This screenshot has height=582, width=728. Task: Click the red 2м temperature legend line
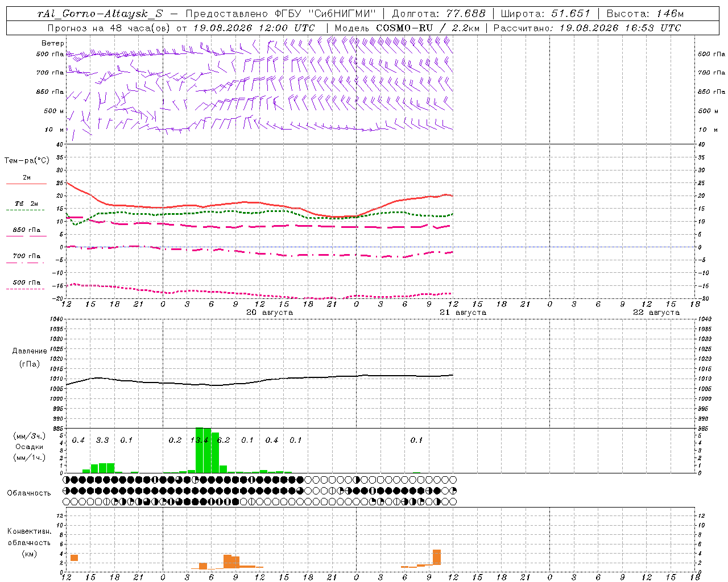[x=26, y=184]
